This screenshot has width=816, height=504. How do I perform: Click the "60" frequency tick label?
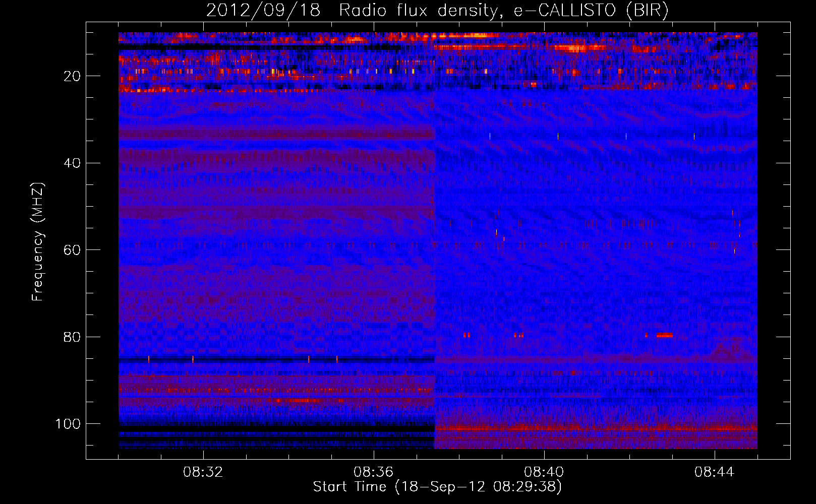tap(72, 250)
